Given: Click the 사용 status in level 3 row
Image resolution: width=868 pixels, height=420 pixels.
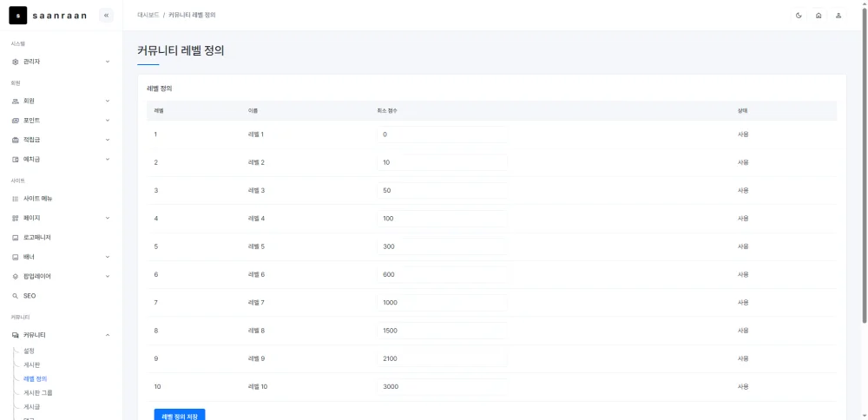Looking at the screenshot, I should 743,190.
